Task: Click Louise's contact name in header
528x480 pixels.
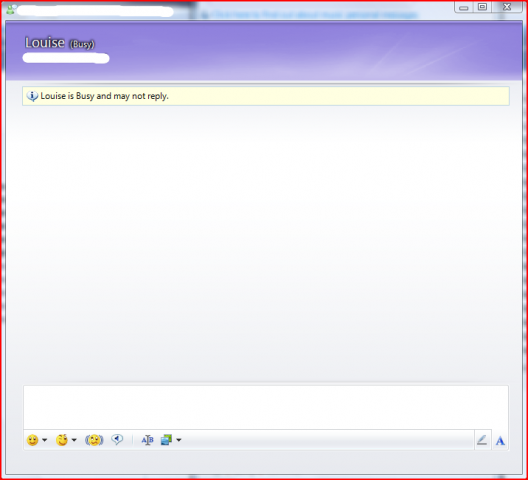Action: click(x=45, y=43)
